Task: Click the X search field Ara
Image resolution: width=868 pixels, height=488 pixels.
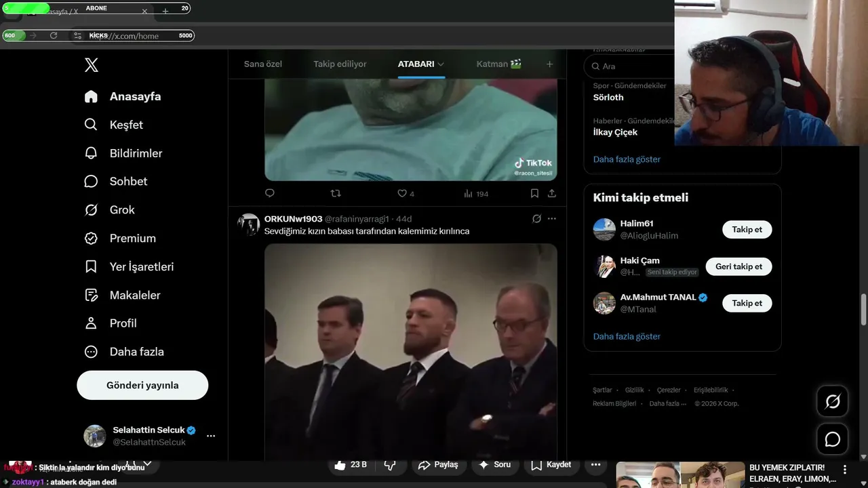Action: 631,66
